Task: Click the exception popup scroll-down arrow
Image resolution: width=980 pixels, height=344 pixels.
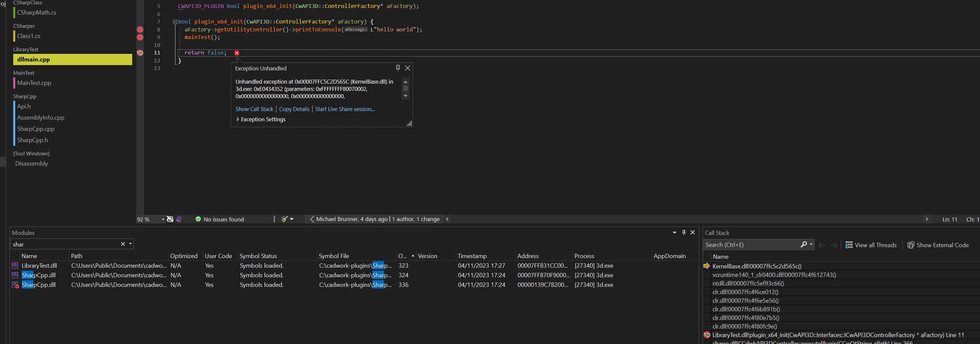Action: pos(406,96)
